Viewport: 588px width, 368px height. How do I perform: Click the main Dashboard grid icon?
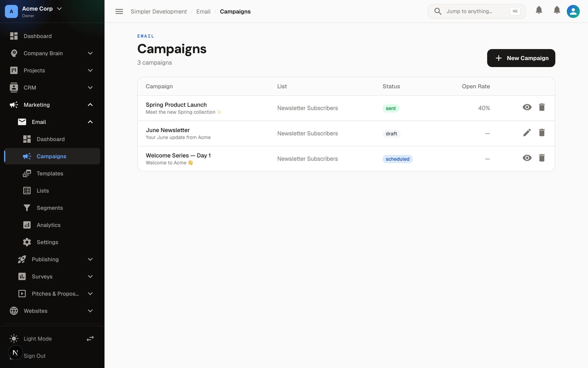(14, 36)
